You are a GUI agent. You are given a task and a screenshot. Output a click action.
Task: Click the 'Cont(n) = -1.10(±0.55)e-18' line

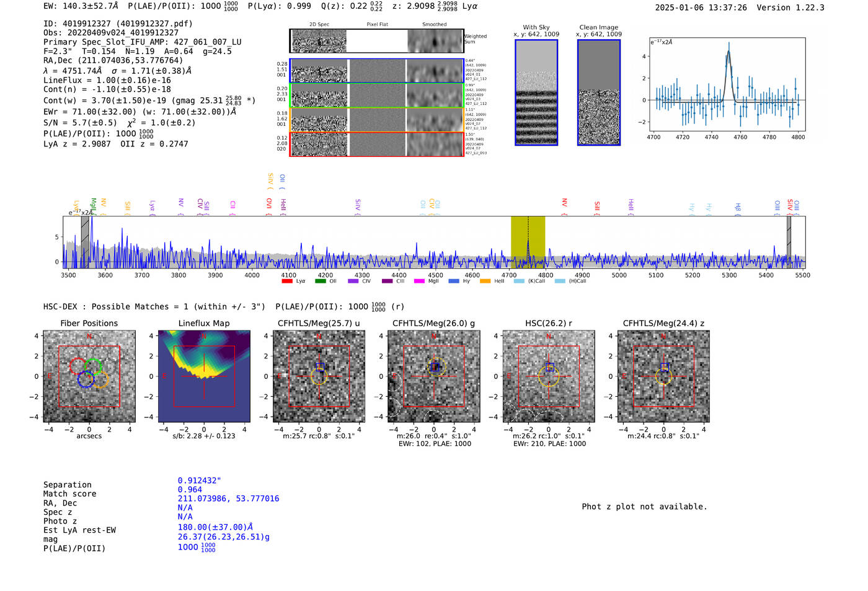tap(107, 89)
